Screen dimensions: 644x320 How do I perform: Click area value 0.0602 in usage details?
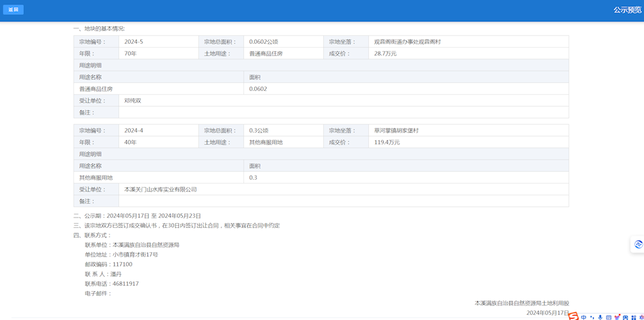[258, 89]
